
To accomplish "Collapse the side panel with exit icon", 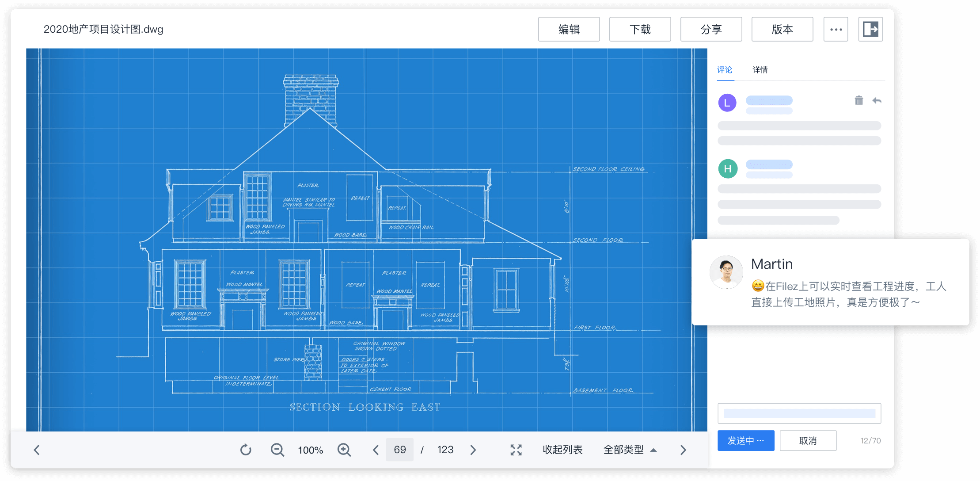I will 870,29.
